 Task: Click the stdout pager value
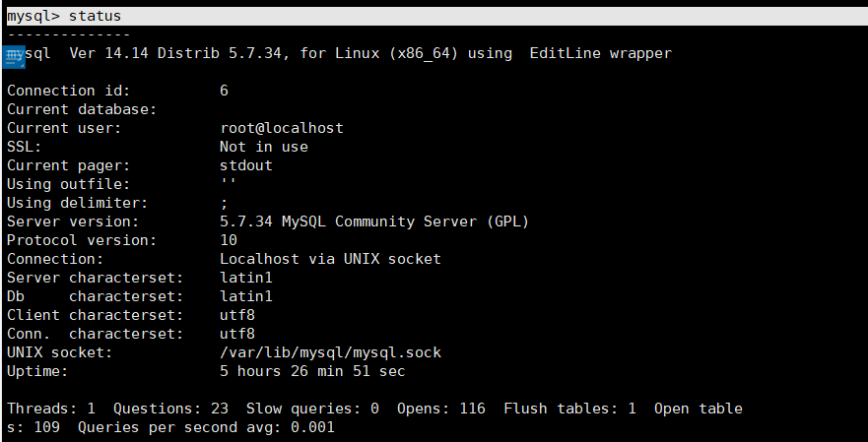pos(245,165)
